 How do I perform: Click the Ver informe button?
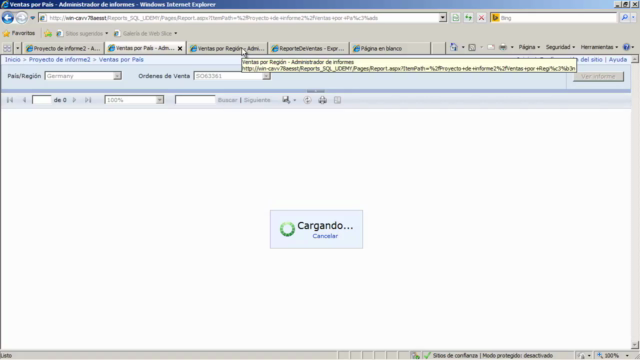(x=598, y=76)
